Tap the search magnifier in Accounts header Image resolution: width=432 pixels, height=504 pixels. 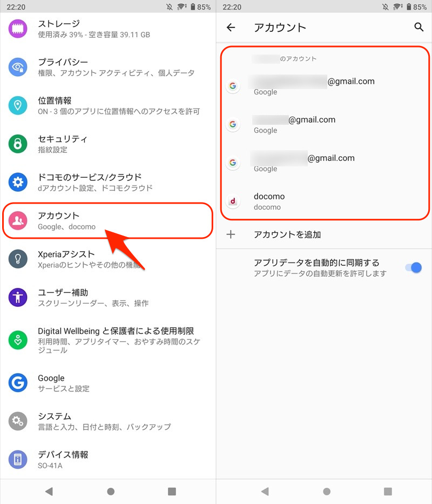click(418, 27)
